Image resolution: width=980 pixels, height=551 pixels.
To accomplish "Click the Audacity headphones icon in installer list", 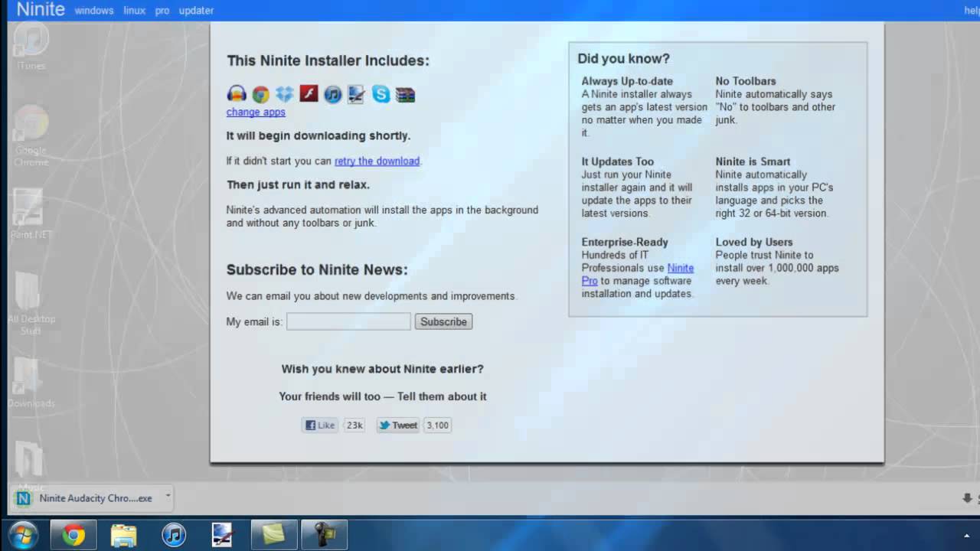I will click(237, 94).
